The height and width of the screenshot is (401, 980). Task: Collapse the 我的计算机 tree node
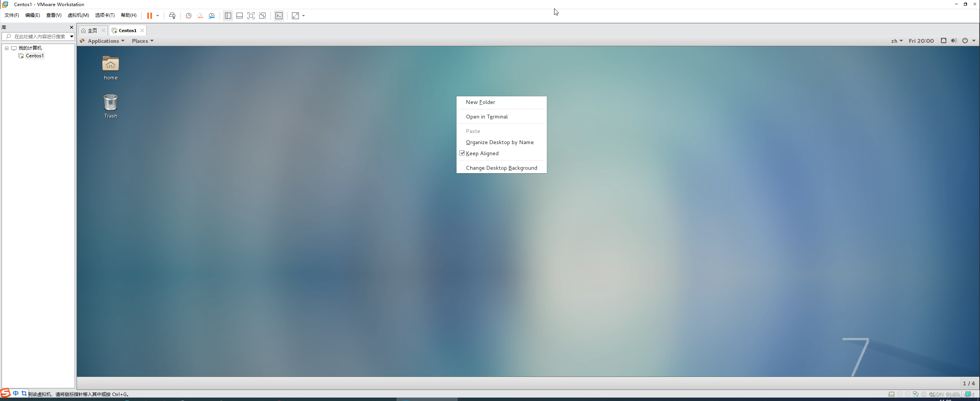coord(7,48)
